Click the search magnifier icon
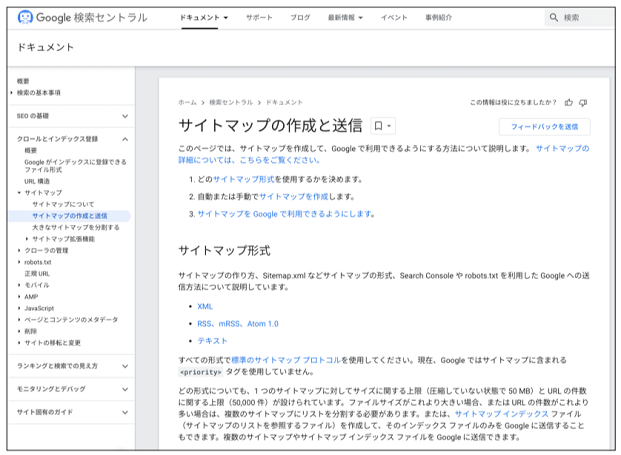This screenshot has width=621, height=455. click(x=554, y=17)
